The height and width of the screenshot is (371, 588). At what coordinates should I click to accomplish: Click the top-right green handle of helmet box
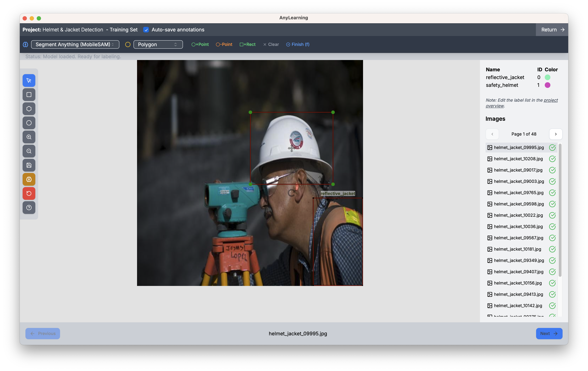[333, 112]
